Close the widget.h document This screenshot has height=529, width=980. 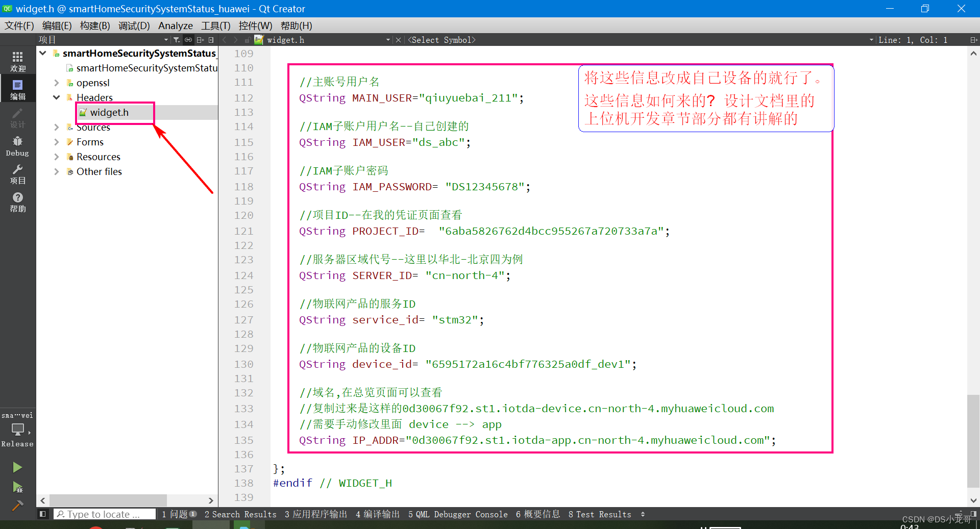(x=399, y=40)
